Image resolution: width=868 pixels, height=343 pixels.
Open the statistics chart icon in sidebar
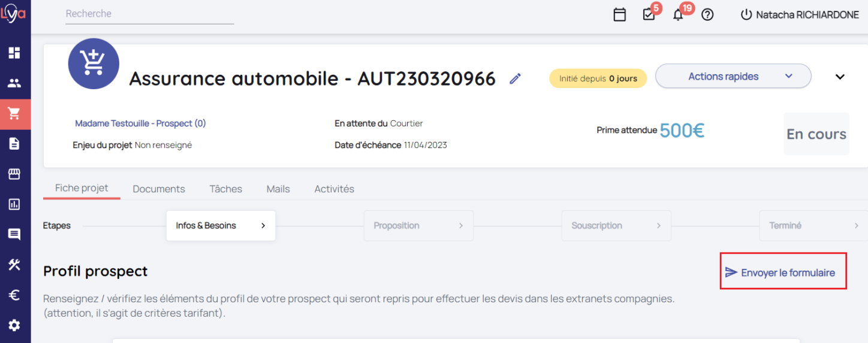pos(14,204)
